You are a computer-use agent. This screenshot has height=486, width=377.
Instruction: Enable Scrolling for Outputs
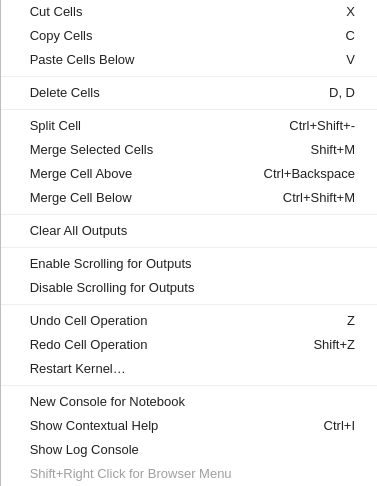point(189,264)
